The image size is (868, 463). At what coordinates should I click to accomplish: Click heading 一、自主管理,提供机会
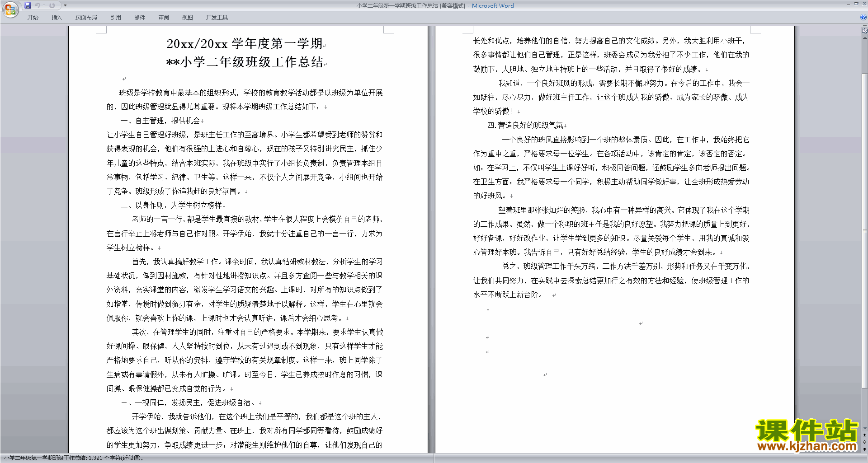(160, 121)
